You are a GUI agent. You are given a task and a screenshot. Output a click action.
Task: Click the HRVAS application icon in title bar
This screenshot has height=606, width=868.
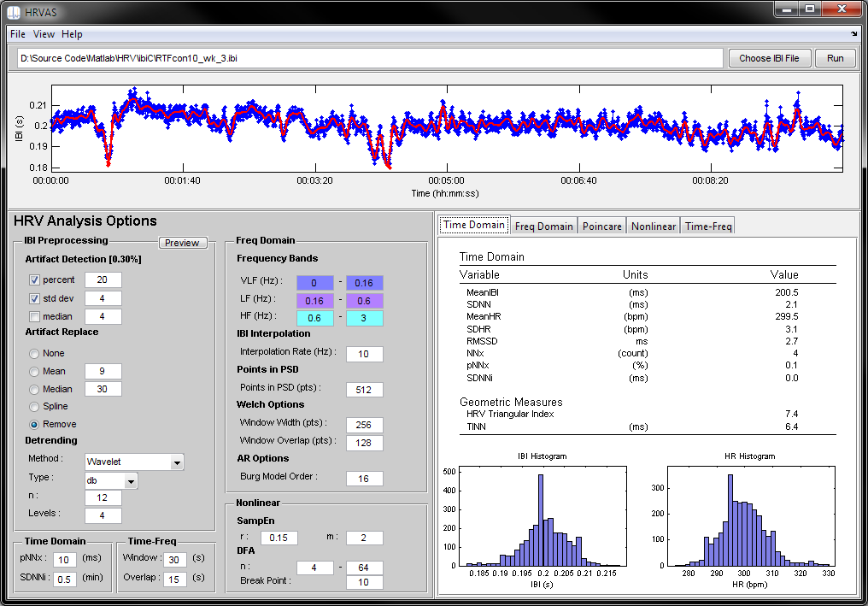click(14, 12)
